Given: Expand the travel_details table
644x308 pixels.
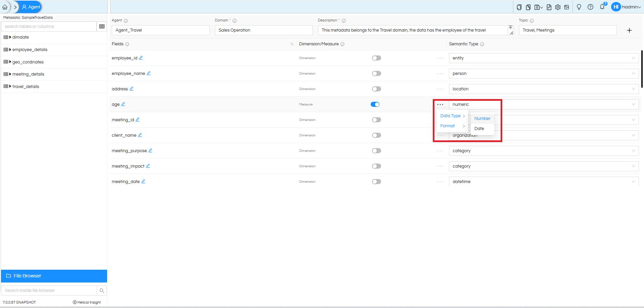Looking at the screenshot, I should (x=10, y=86).
